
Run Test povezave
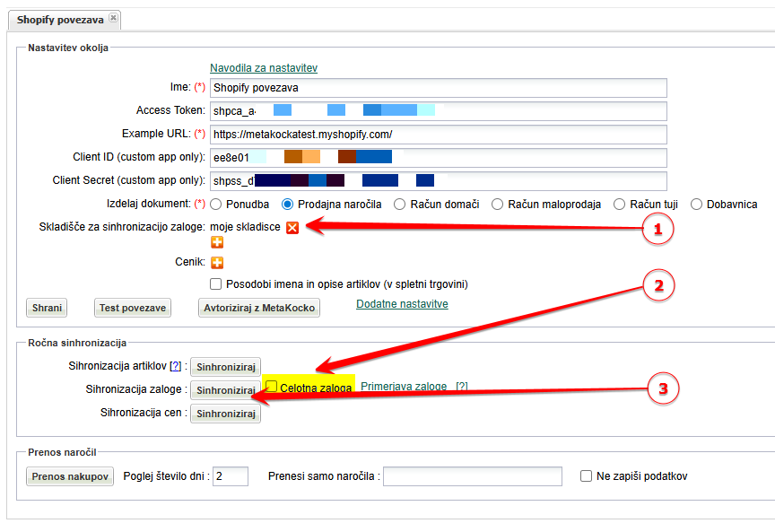click(133, 308)
